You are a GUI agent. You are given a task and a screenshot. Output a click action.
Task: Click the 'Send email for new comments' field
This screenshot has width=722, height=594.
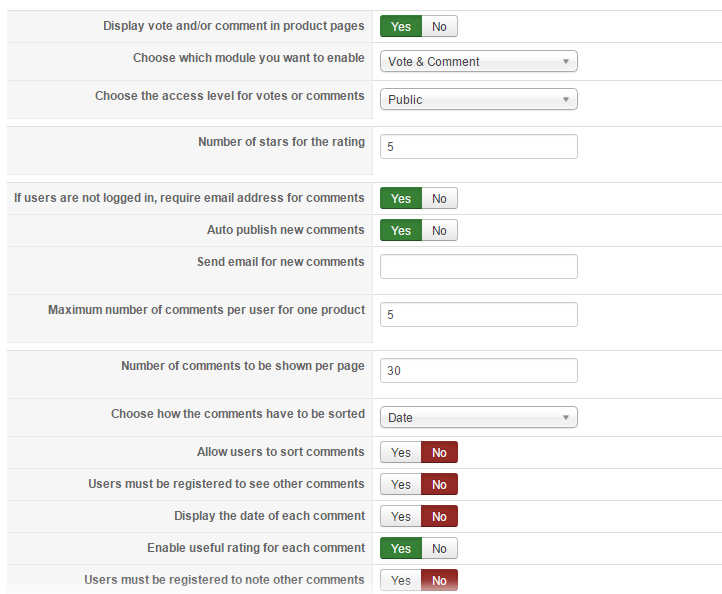[x=478, y=267]
